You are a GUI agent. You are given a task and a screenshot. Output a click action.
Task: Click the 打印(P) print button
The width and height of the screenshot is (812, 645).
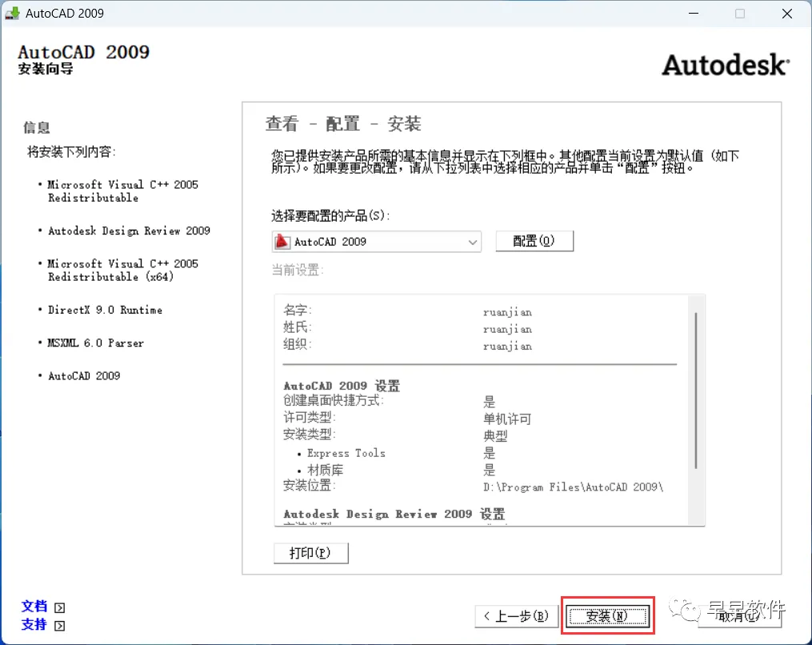tap(310, 553)
